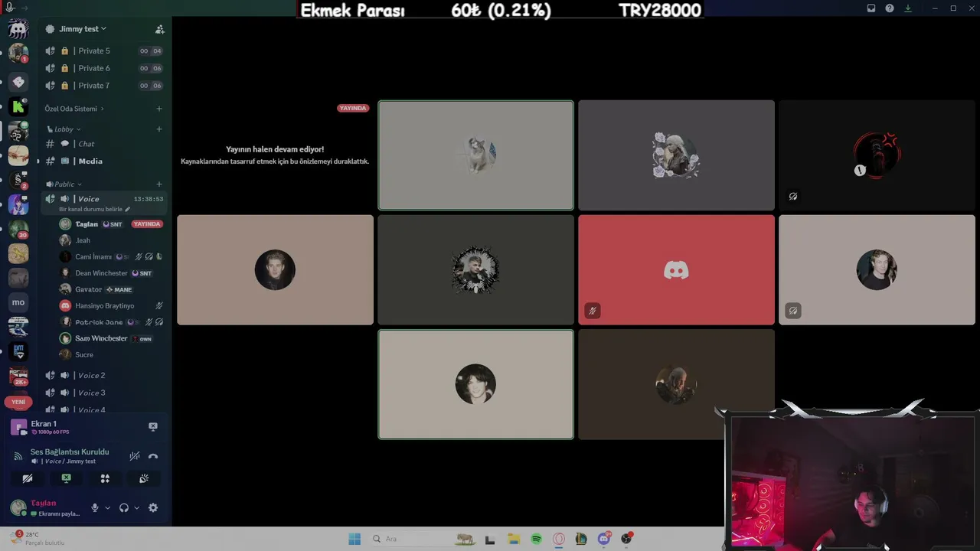Click the flower-framed avatar participant tile

[x=676, y=155]
